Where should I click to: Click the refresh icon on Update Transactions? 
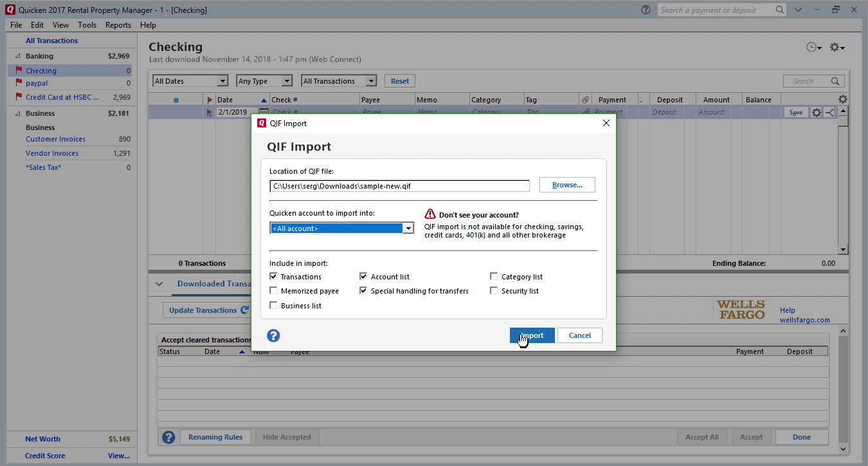point(245,310)
